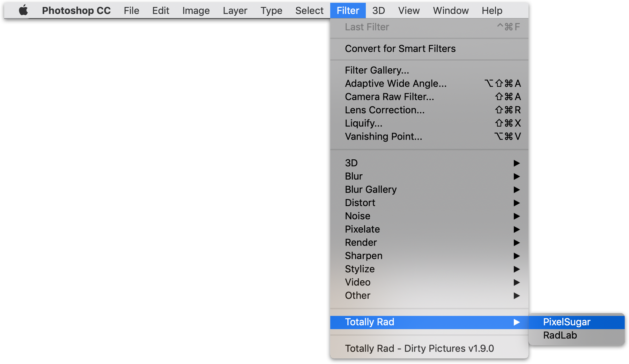Expand the Render submenu

[429, 242]
